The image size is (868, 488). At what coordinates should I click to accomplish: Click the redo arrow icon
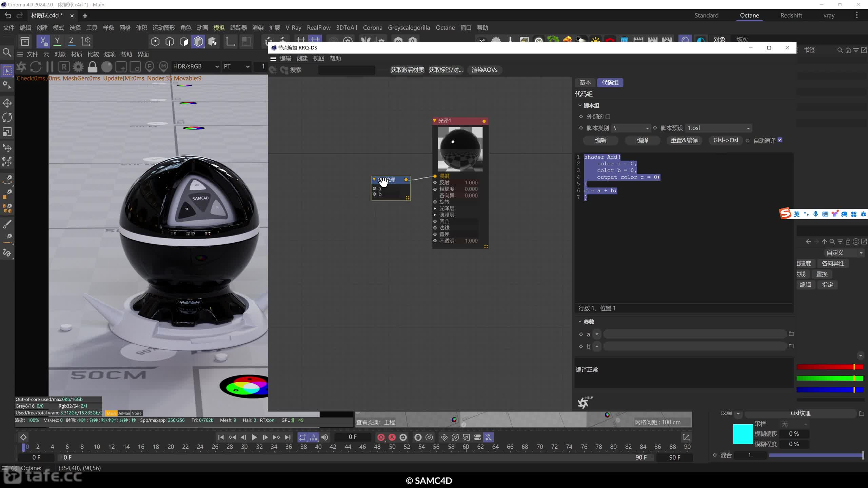20,16
